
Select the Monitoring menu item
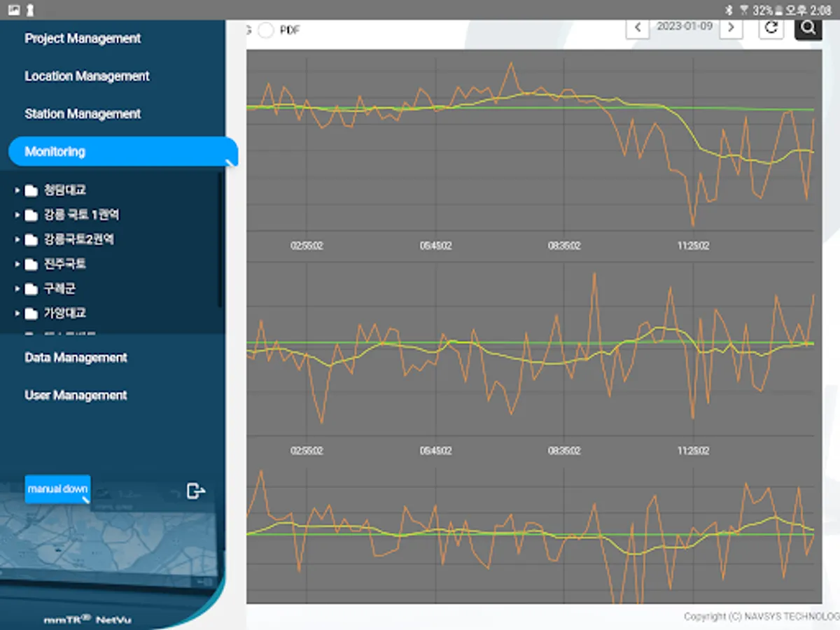pos(122,151)
